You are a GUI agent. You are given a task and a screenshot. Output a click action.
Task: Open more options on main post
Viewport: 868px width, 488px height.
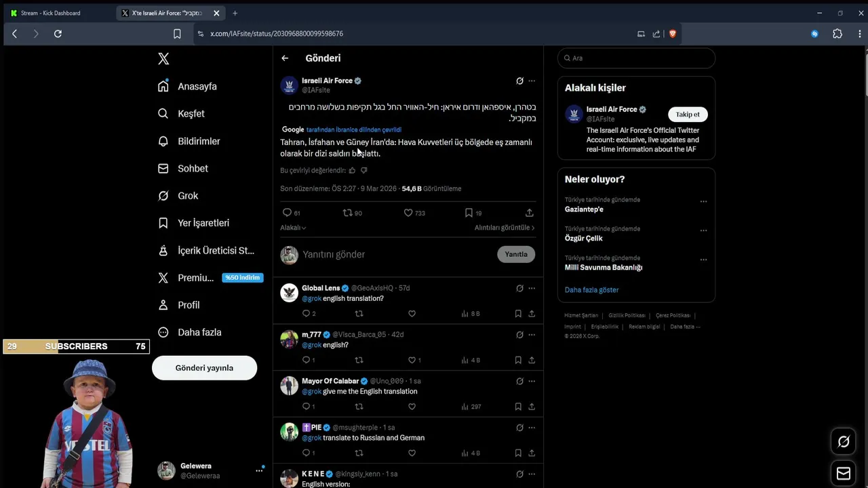tap(532, 81)
